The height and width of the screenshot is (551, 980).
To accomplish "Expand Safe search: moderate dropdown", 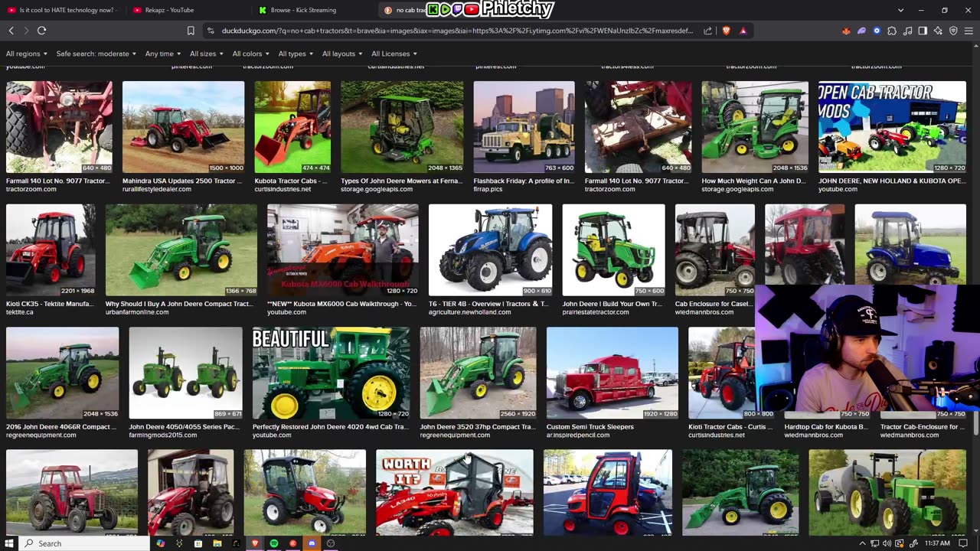I will [96, 54].
